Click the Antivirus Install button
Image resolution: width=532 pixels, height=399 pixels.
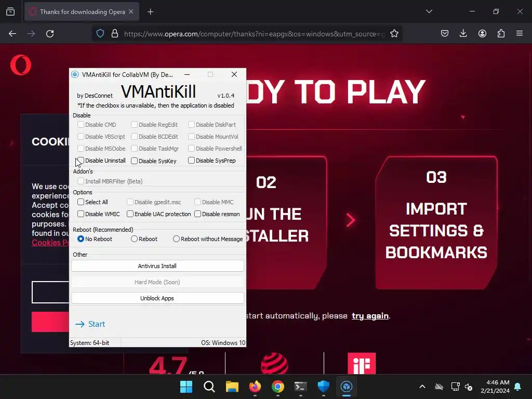point(157,266)
